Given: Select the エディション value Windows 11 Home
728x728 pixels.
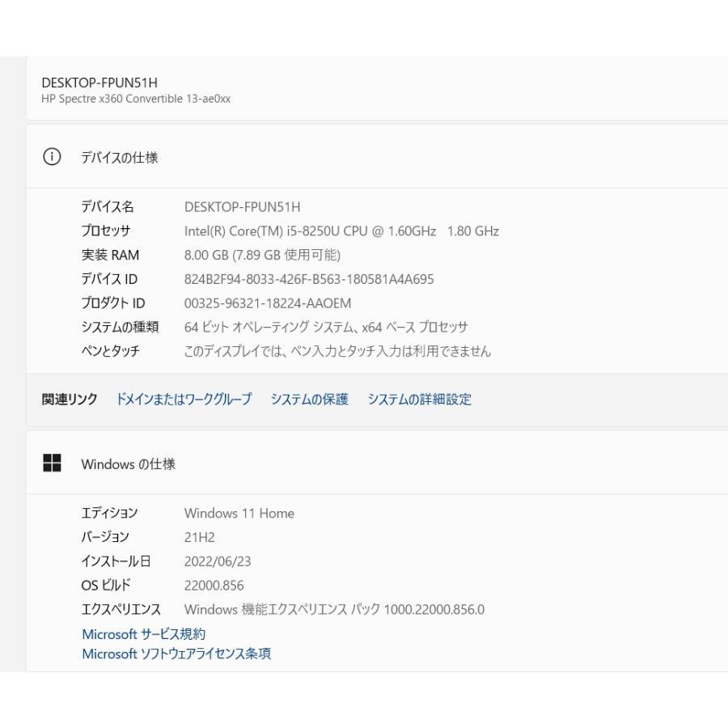Looking at the screenshot, I should click(x=239, y=513).
